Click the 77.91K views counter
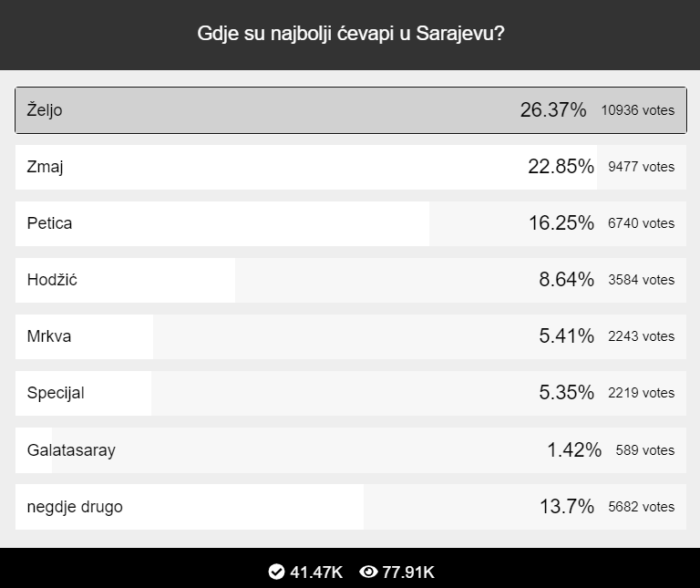This screenshot has height=588, width=700. point(408,572)
